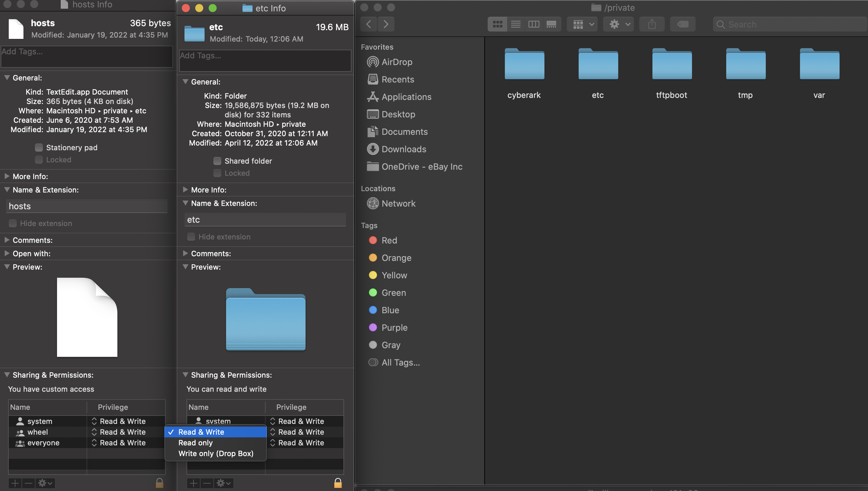Collapse Sharing & Permissions in etc Info
This screenshot has height=491, width=868.
point(185,375)
